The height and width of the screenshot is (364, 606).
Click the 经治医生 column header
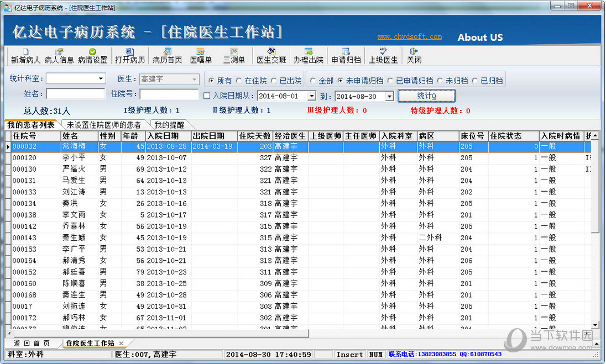coord(290,136)
